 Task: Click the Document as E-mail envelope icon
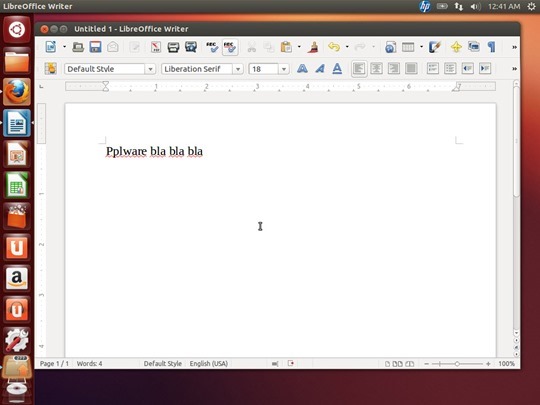pos(113,47)
